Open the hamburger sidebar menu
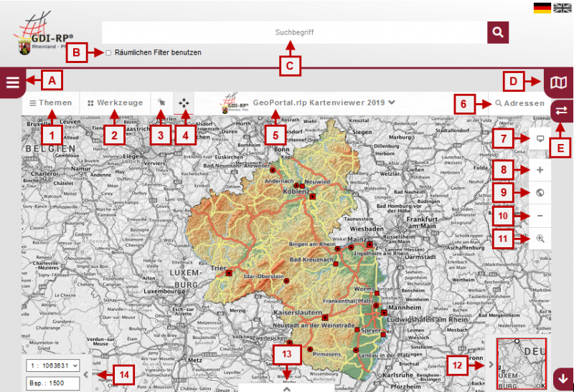574x392 pixels. click(x=13, y=82)
